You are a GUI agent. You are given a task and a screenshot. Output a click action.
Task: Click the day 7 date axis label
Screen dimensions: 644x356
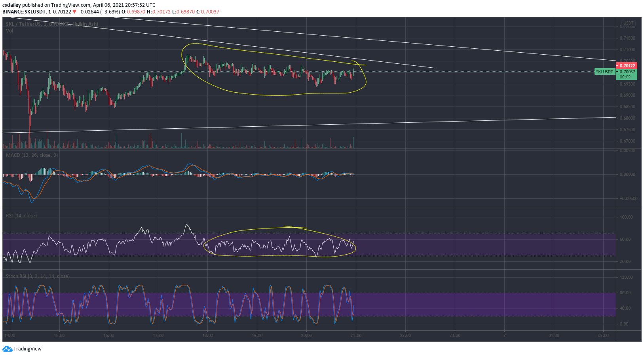tap(504, 335)
